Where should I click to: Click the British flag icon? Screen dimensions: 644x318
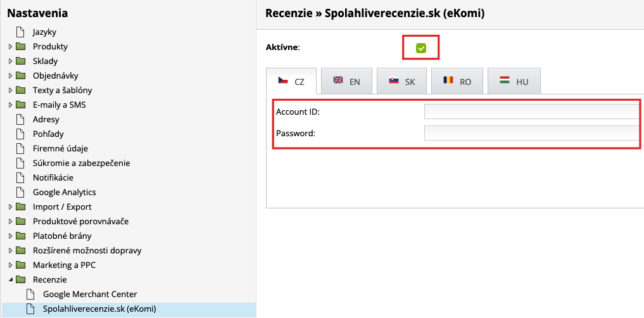(338, 80)
